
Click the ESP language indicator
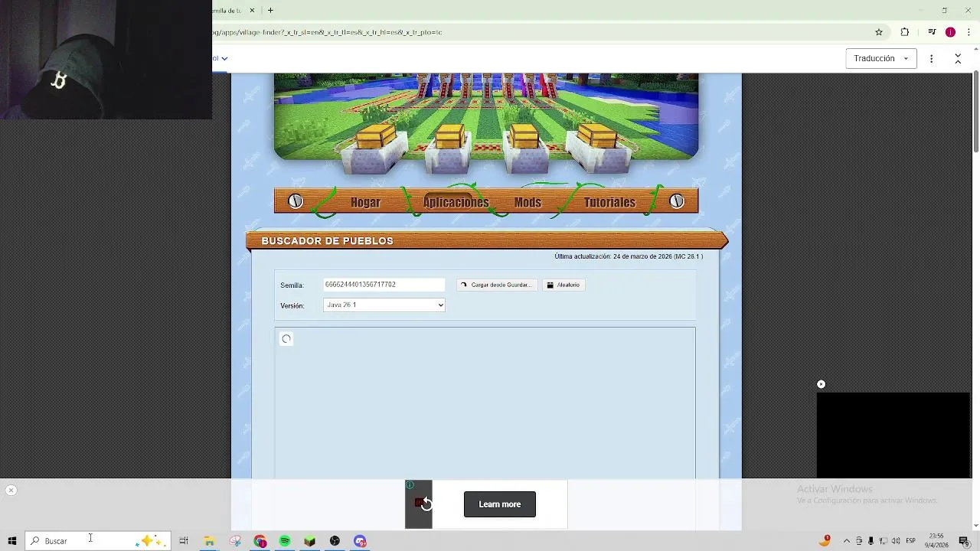click(x=911, y=541)
